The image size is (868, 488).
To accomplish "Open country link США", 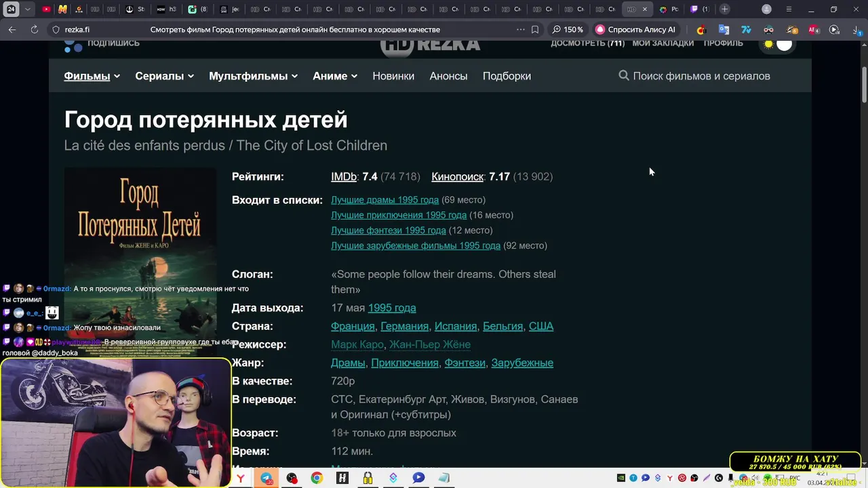I will point(541,326).
